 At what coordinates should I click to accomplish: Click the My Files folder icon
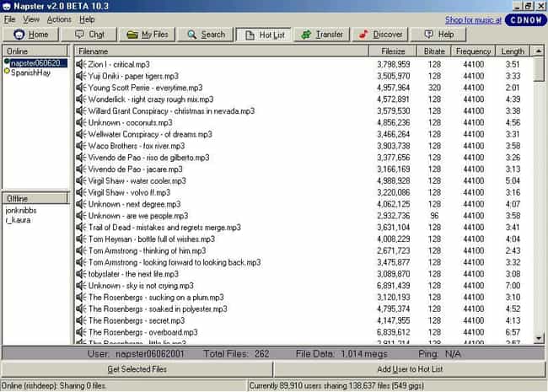tap(132, 35)
